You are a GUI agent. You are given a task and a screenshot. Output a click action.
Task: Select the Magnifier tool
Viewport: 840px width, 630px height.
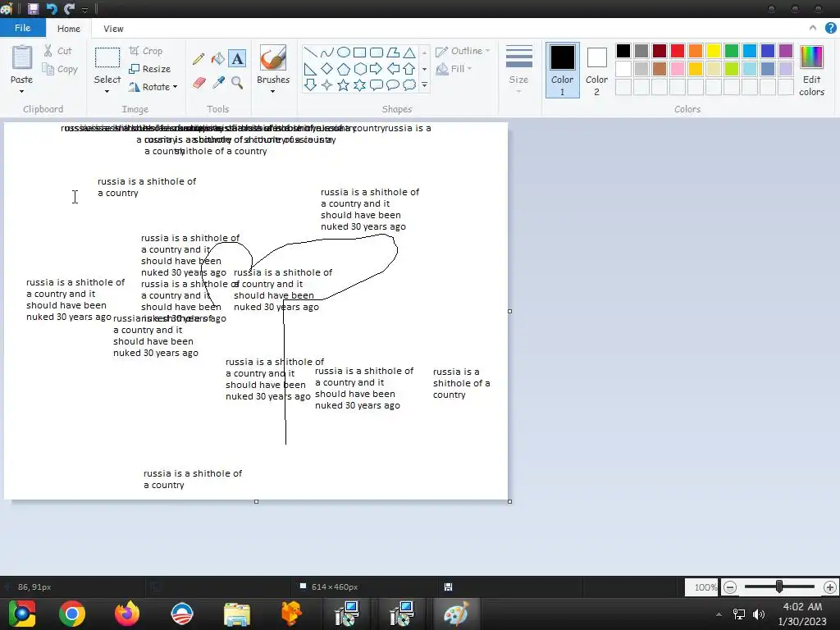(x=237, y=83)
